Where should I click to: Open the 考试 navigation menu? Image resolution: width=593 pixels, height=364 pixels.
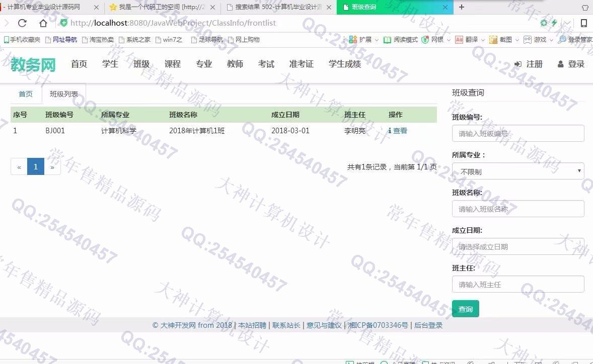[266, 64]
